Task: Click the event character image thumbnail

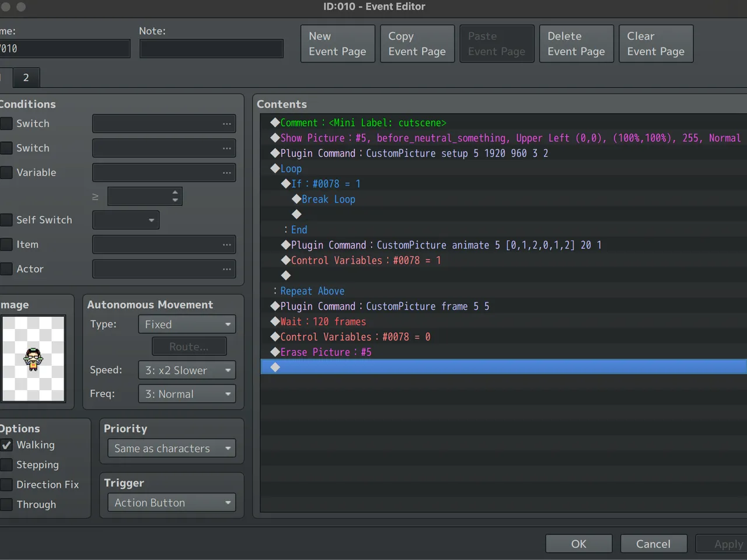Action: click(x=33, y=359)
